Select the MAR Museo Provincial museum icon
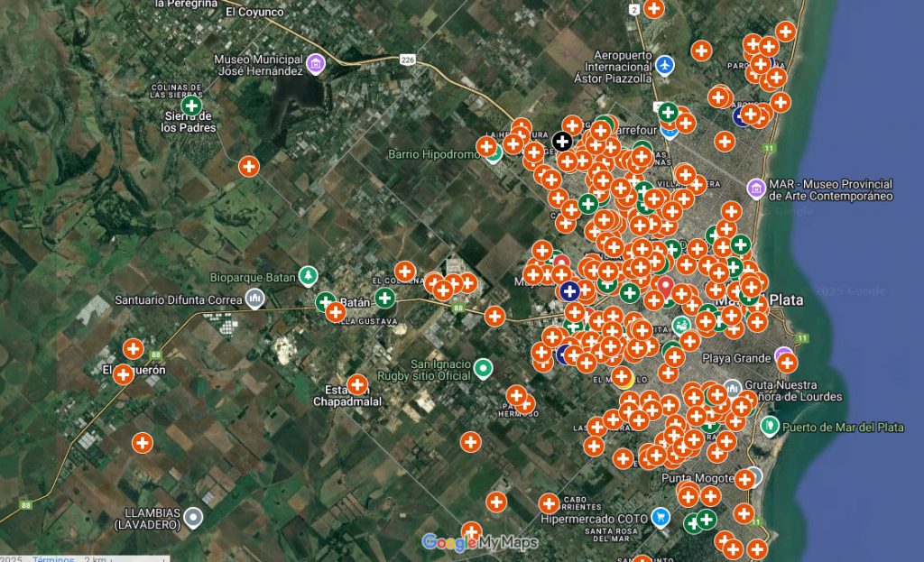The height and width of the screenshot is (562, 924). [756, 187]
